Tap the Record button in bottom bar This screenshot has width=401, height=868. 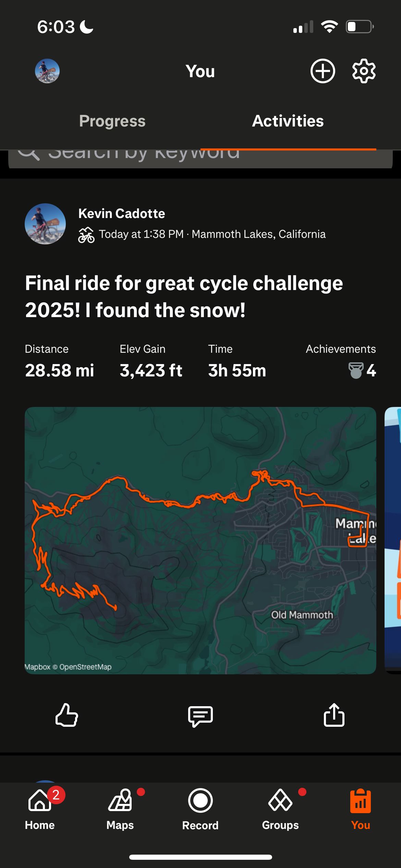(200, 808)
